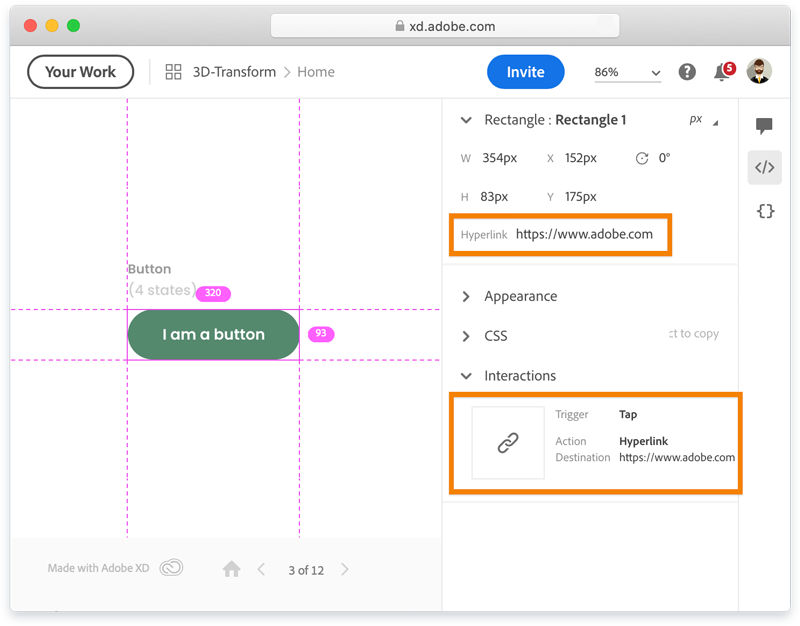Open the Help question mark icon
The height and width of the screenshot is (626, 800).
point(686,71)
